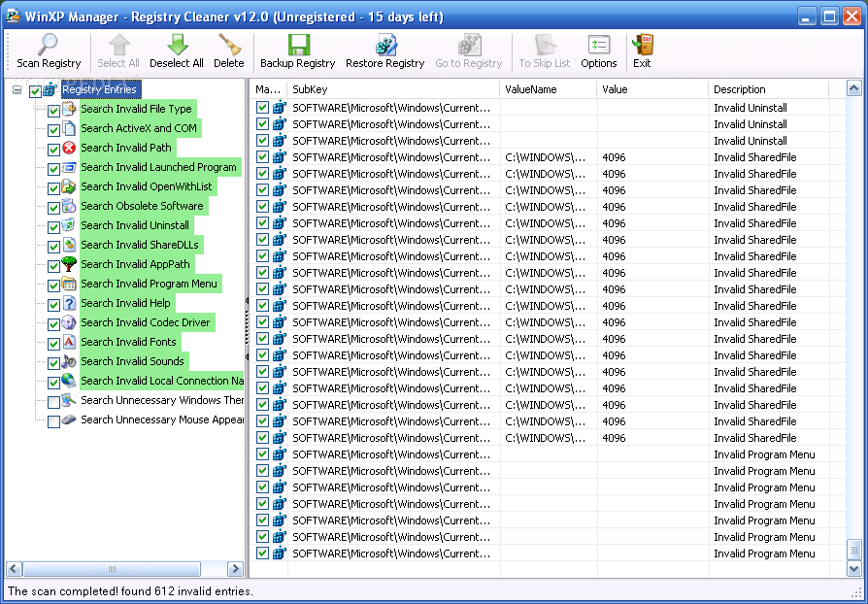Click the Scan Registry magnifier icon
868x604 pixels.
(x=48, y=45)
